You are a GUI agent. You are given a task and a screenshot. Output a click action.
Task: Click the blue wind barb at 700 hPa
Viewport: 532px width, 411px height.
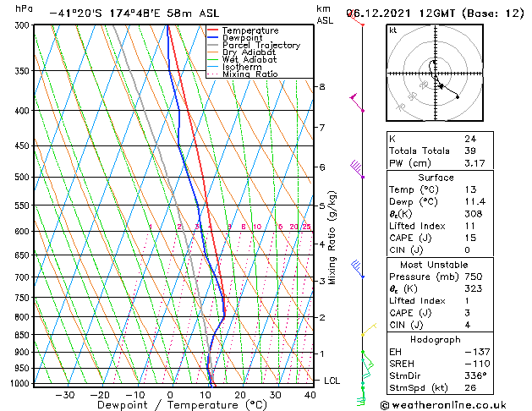(x=357, y=269)
